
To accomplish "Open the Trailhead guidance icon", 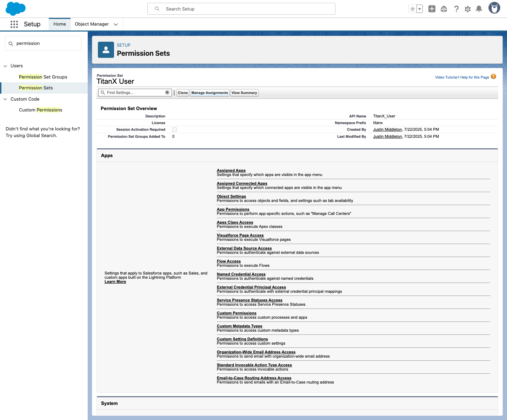I will pos(444,9).
